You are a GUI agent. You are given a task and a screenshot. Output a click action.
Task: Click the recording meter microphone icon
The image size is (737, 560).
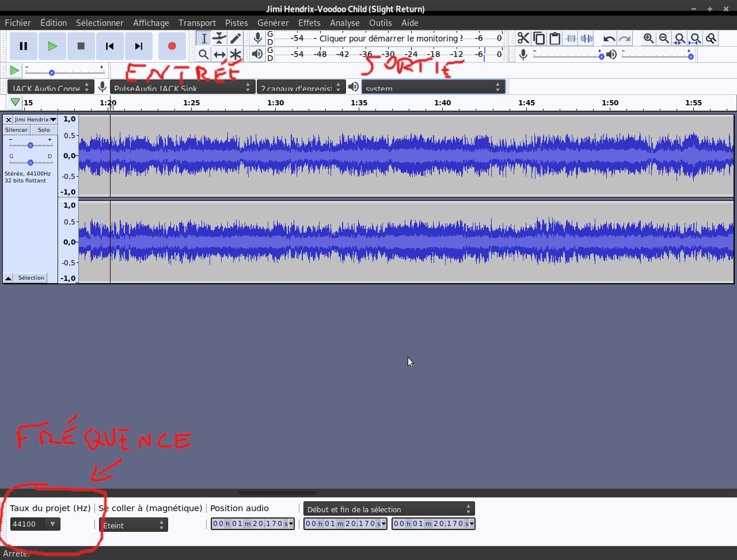pos(258,39)
